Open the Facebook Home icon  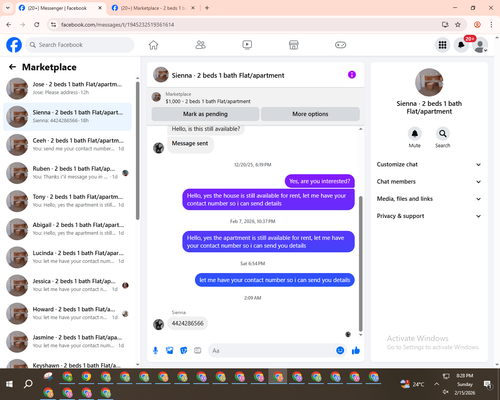pyautogui.click(x=153, y=45)
